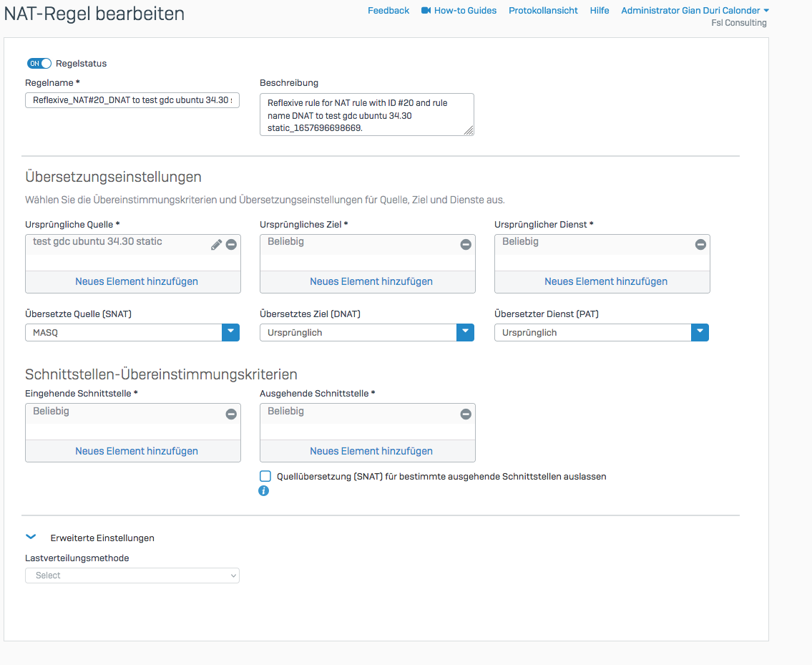812x665 pixels.
Task: Remove Beliebig from Ursprüngliches Ziel
Action: [x=466, y=245]
